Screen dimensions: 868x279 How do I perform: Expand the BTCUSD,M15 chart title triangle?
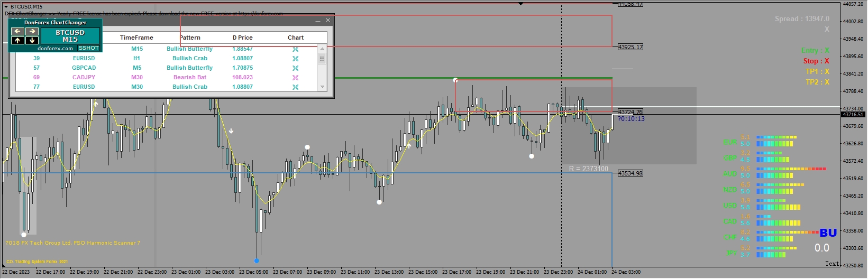coord(6,7)
